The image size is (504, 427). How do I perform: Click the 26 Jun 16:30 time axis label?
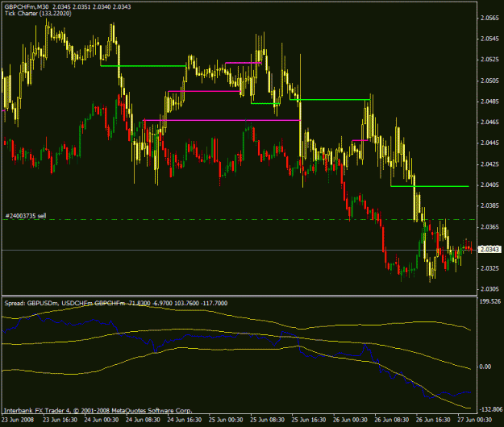[x=433, y=420]
